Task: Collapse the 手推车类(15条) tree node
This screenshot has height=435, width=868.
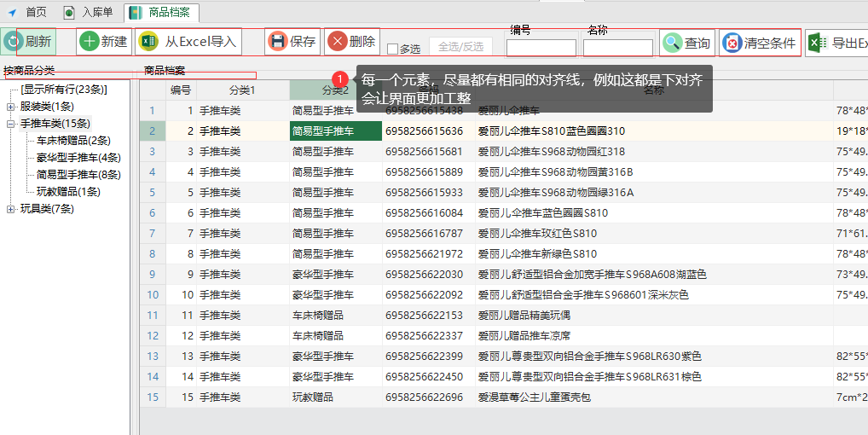Action: 10,124
